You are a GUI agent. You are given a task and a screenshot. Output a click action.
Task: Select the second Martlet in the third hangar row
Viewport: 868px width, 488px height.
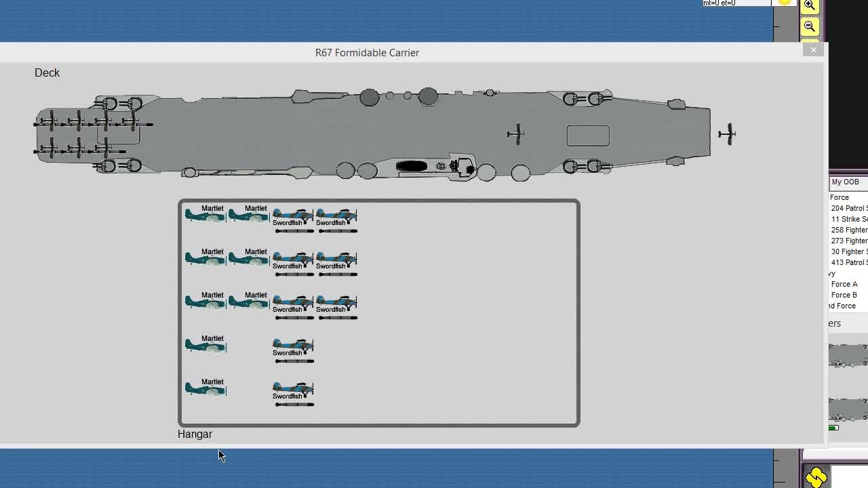pyautogui.click(x=248, y=302)
